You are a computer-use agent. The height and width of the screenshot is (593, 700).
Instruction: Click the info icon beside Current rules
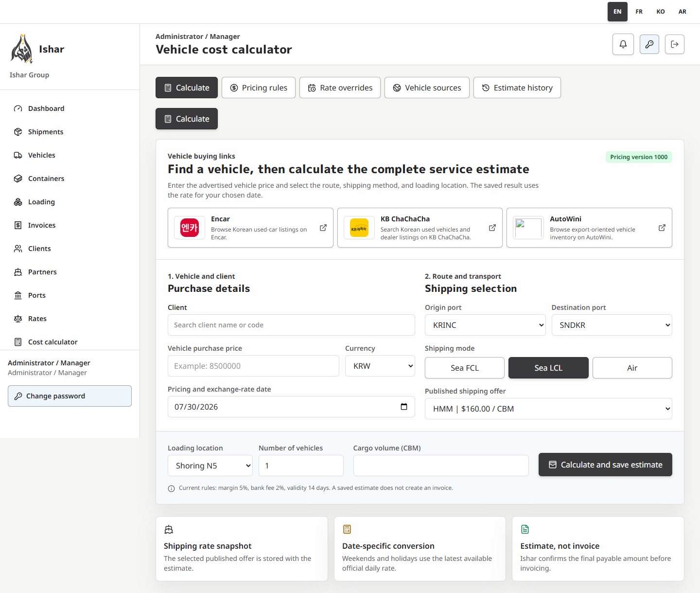171,488
